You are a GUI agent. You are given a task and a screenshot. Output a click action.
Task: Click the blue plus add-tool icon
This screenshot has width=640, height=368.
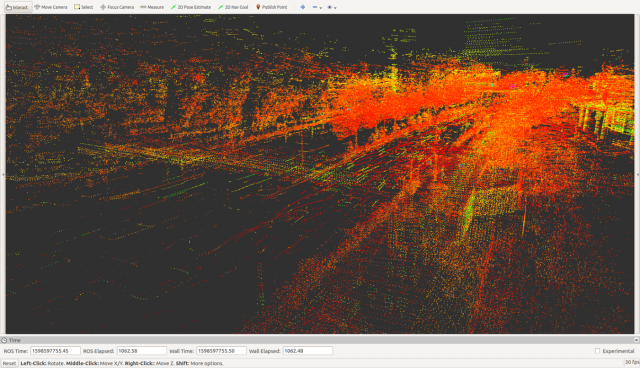(x=302, y=7)
